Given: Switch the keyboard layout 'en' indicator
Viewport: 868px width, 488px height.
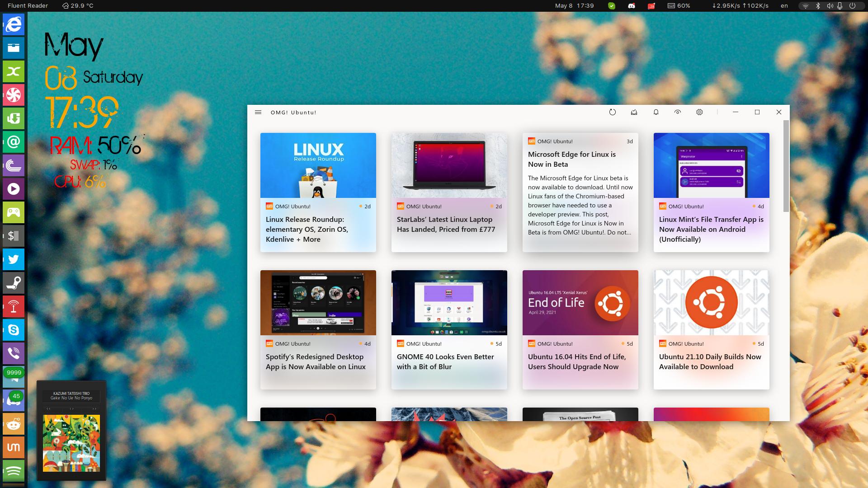Looking at the screenshot, I should pos(784,6).
